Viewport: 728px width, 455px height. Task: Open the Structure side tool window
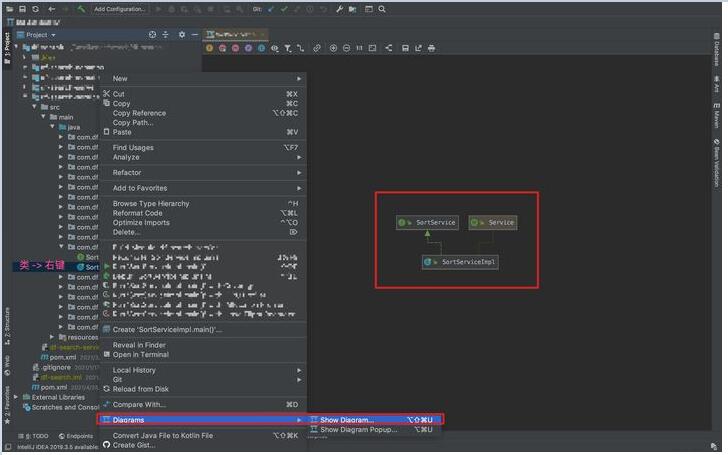pos(7,325)
